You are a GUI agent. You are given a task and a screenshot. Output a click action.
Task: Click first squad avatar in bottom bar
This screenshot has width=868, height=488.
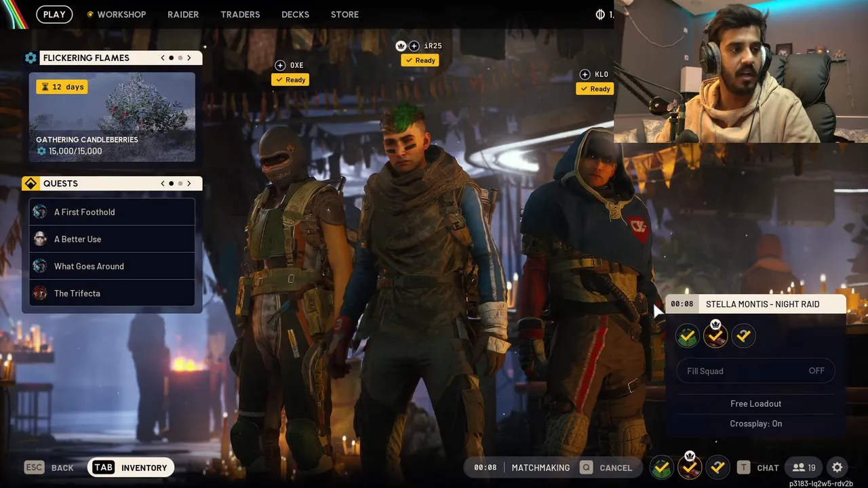pyautogui.click(x=662, y=468)
